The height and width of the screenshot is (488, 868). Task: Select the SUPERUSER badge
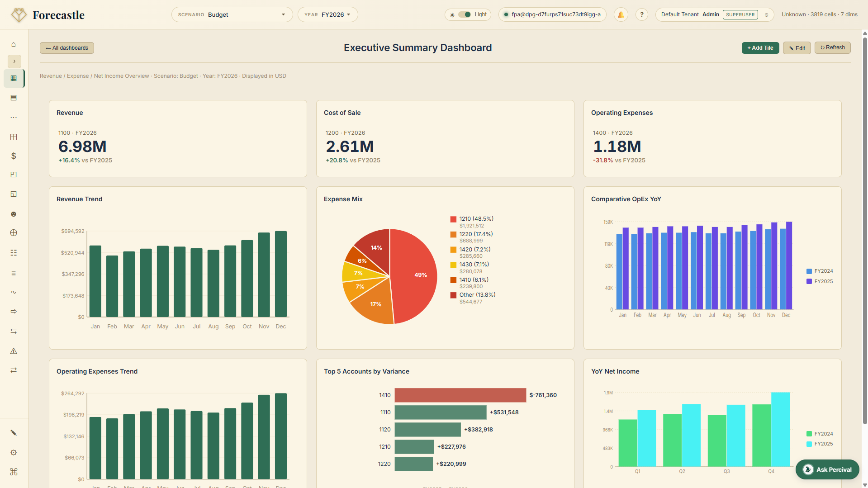(x=740, y=14)
